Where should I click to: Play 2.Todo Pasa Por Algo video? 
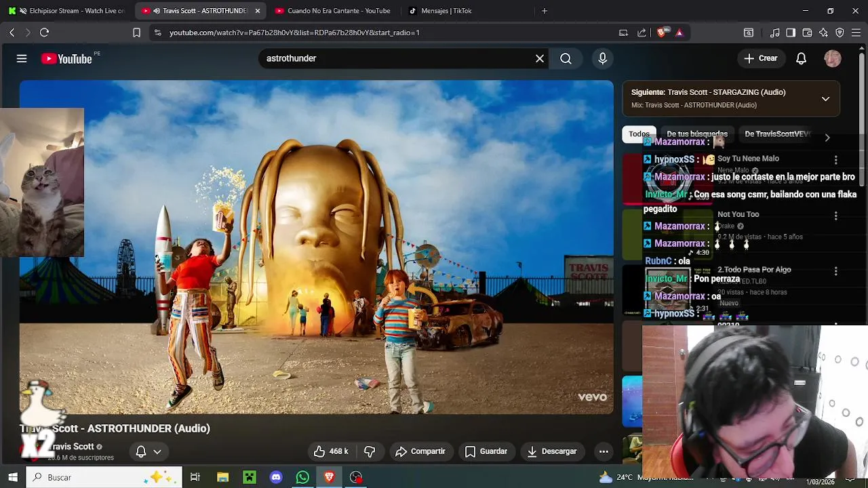click(754, 270)
